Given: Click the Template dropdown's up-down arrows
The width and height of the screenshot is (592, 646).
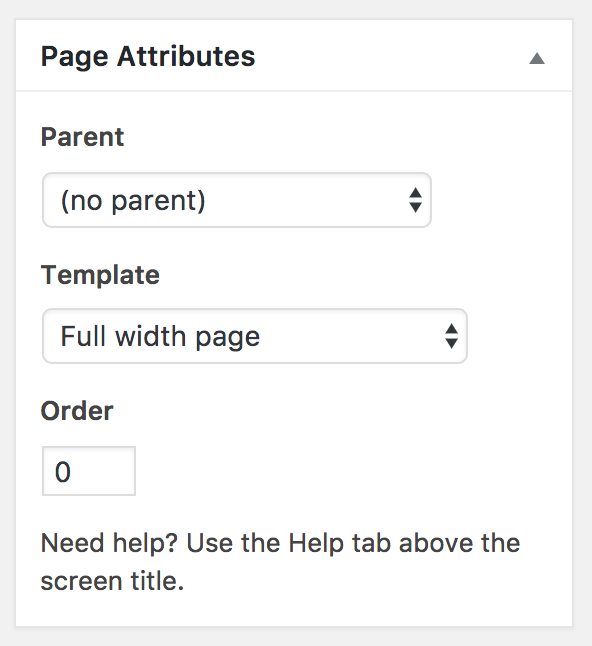Looking at the screenshot, I should [x=452, y=336].
